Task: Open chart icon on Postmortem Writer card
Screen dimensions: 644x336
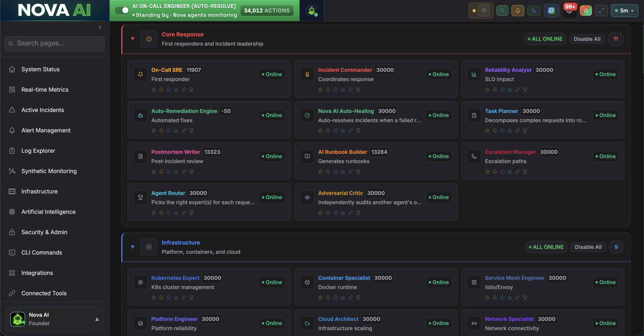Action: coord(176,172)
